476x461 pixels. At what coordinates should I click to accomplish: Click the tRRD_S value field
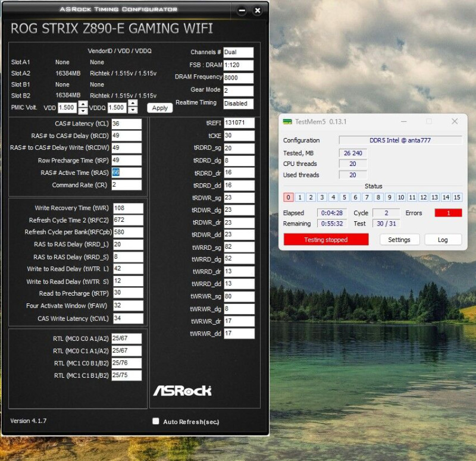pyautogui.click(x=128, y=257)
